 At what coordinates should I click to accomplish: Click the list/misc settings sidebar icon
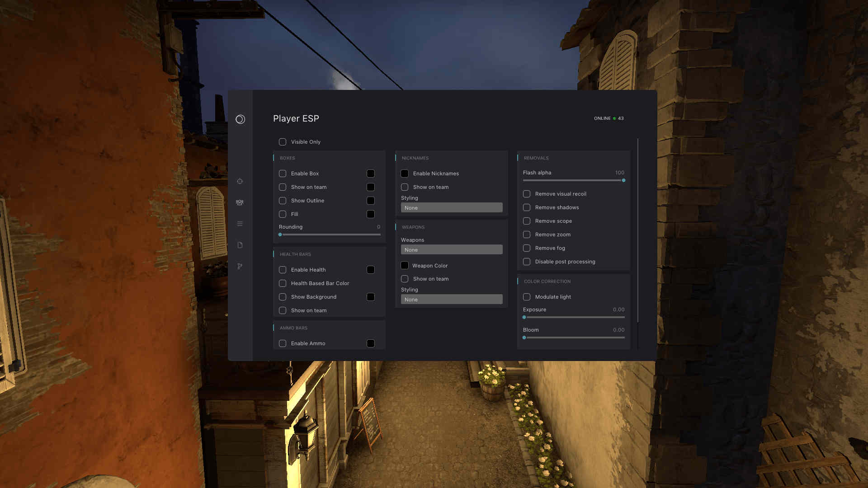[x=240, y=223]
